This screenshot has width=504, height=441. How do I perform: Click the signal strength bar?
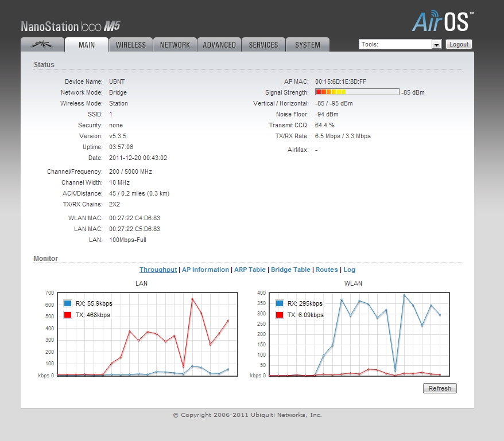tap(356, 92)
